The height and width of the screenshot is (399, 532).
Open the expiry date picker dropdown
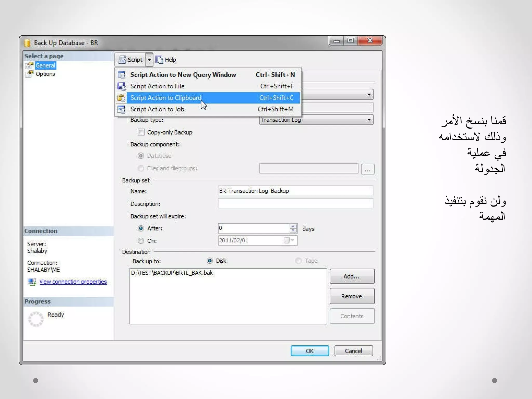click(x=292, y=240)
